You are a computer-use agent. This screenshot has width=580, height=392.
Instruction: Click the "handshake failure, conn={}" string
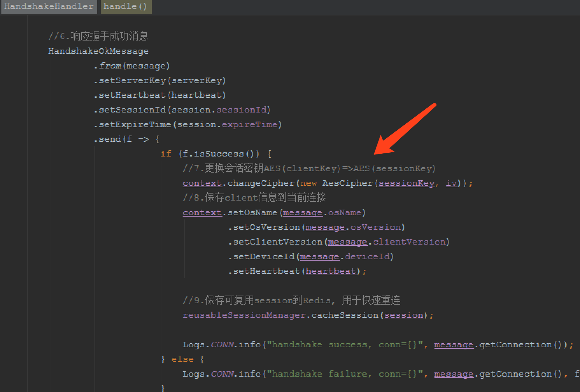(x=345, y=374)
